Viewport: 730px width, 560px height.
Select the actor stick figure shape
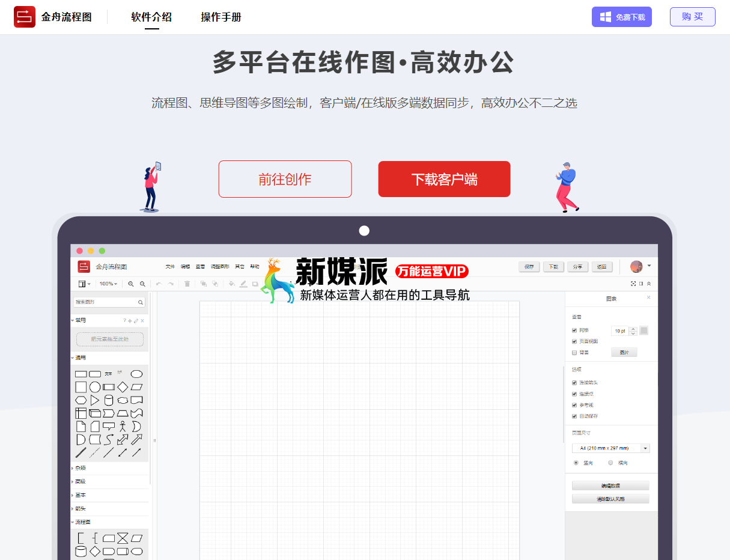coord(123,427)
